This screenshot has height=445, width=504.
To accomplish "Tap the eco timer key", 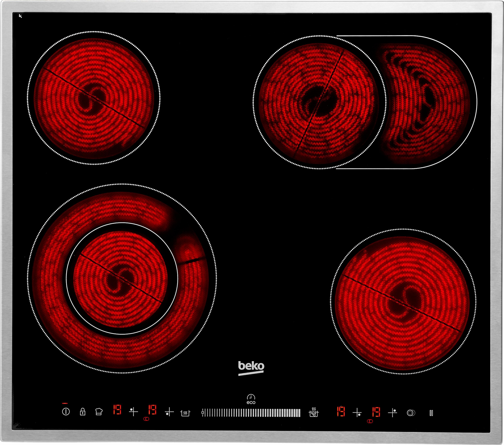I will click(x=251, y=399).
